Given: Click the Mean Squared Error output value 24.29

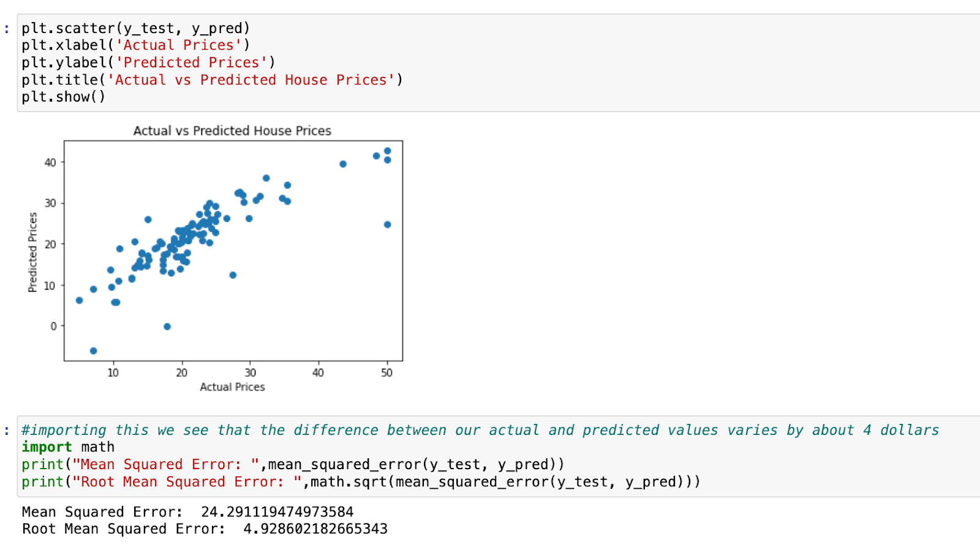Looking at the screenshot, I should 277,512.
